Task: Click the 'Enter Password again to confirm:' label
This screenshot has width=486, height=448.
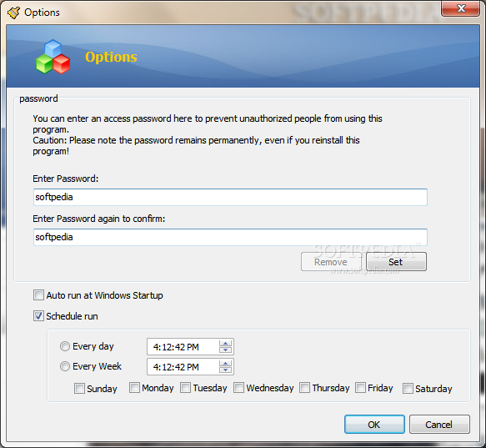Action: 99,219
